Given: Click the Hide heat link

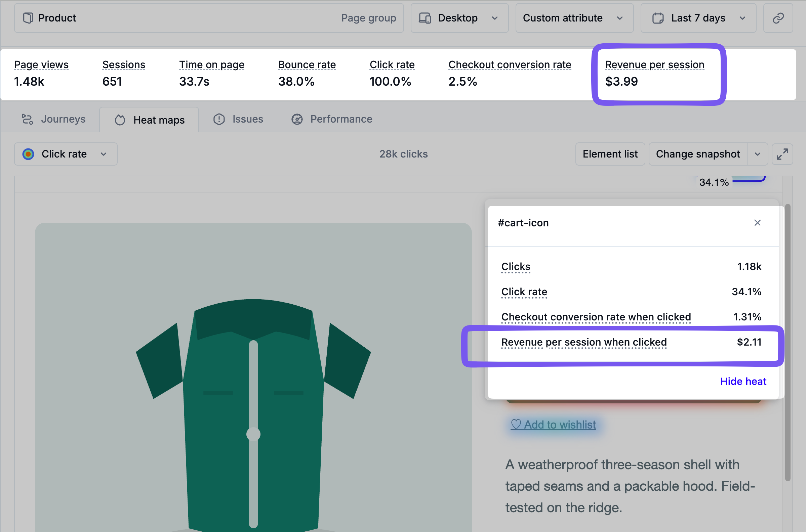Looking at the screenshot, I should pyautogui.click(x=743, y=381).
